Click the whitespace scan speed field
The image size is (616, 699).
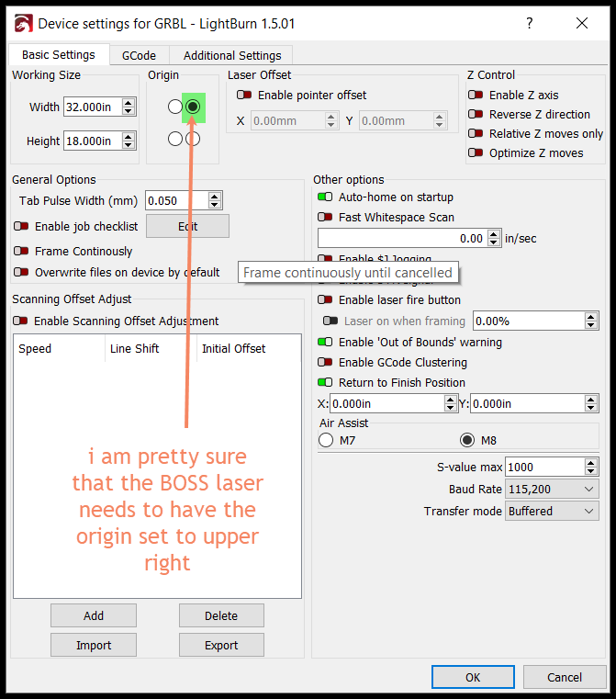coord(403,239)
